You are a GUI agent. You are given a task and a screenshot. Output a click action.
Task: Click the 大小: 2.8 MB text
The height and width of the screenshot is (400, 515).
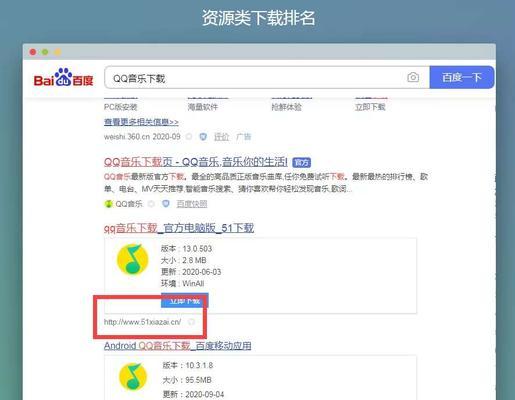point(184,260)
